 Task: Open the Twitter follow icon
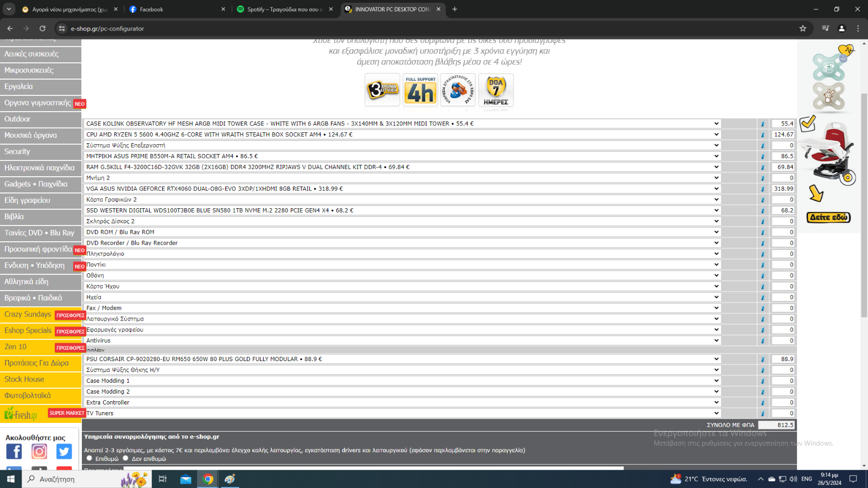pyautogui.click(x=64, y=451)
